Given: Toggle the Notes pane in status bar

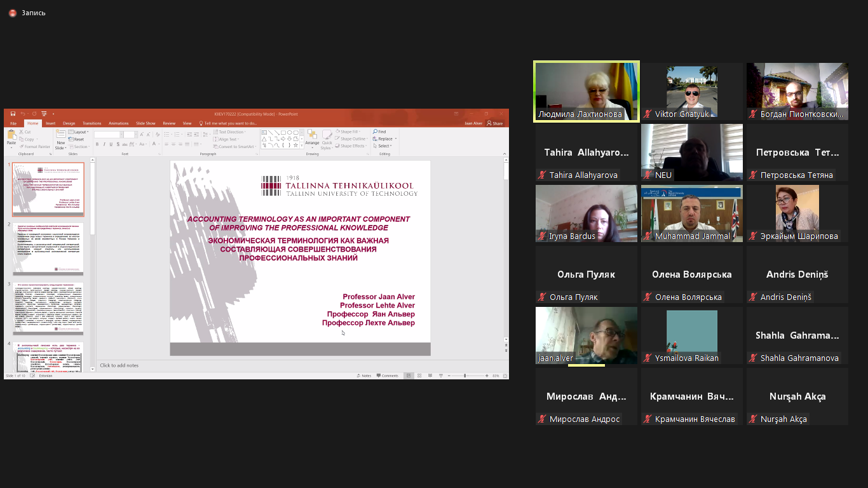Looking at the screenshot, I should (365, 376).
